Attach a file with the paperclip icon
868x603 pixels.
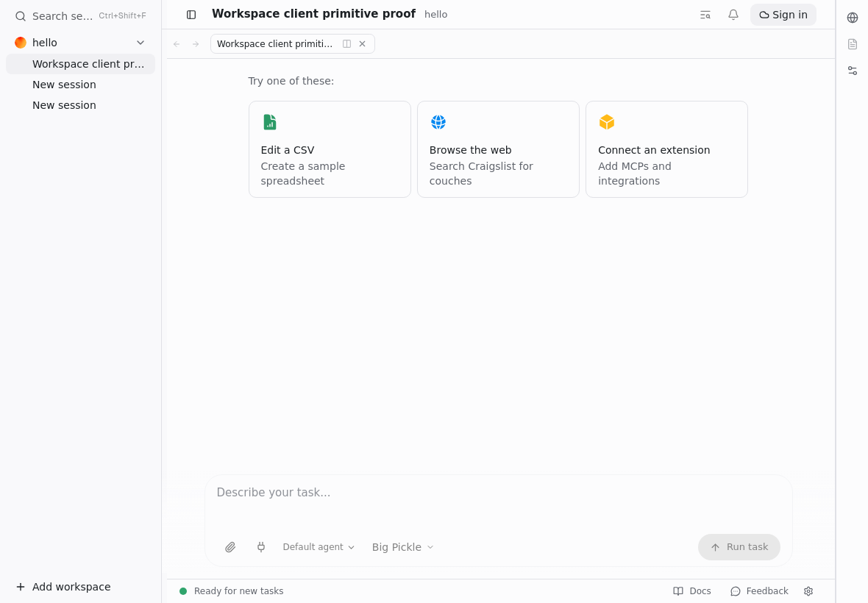230,547
